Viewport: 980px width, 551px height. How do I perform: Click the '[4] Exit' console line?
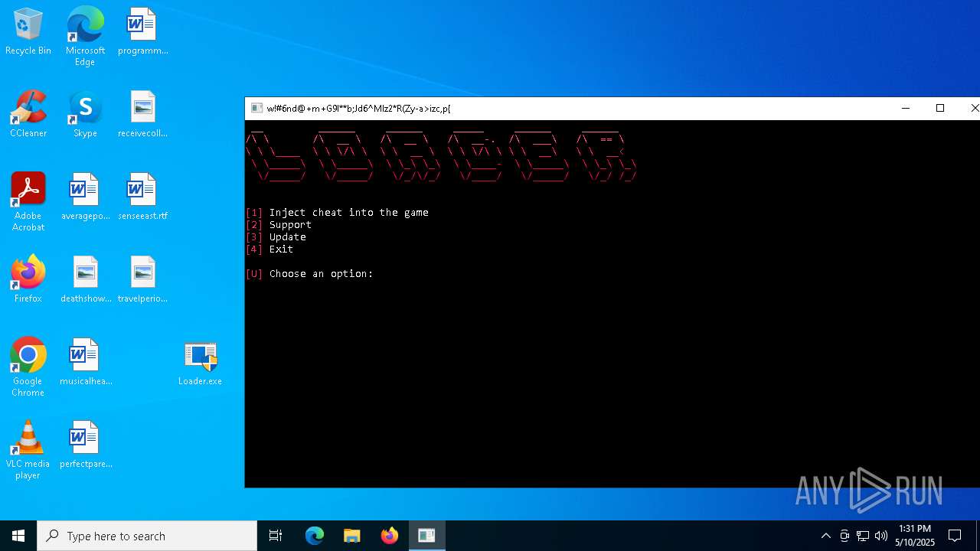(x=269, y=249)
